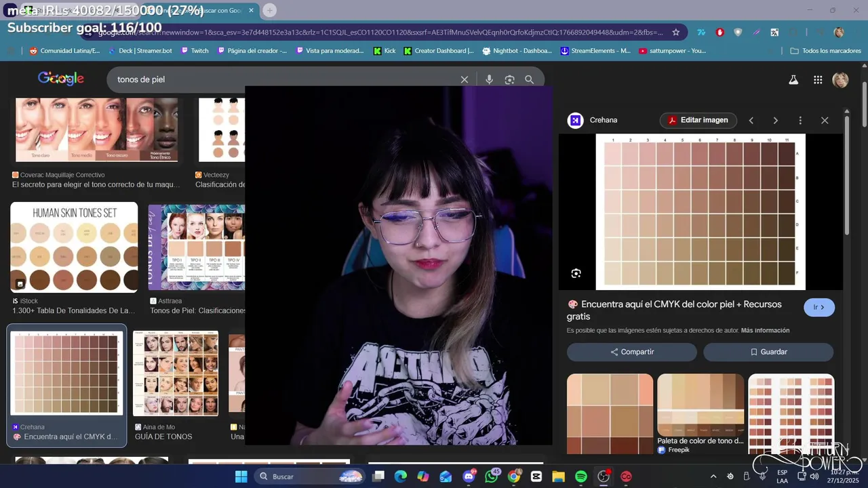Open the large skin tone chart image
This screenshot has width=868, height=488.
point(701,211)
